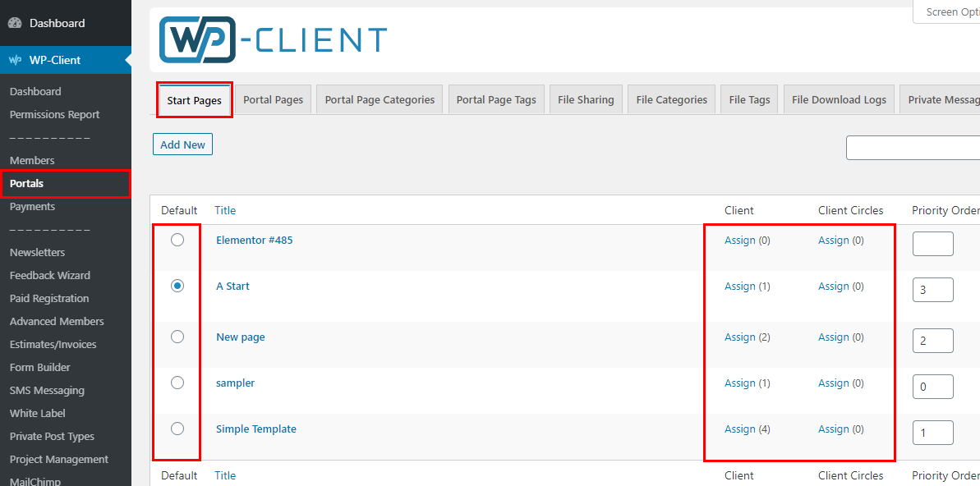This screenshot has height=486, width=980.
Task: Click the WP-Client sidebar menu icon
Action: pyautogui.click(x=16, y=61)
